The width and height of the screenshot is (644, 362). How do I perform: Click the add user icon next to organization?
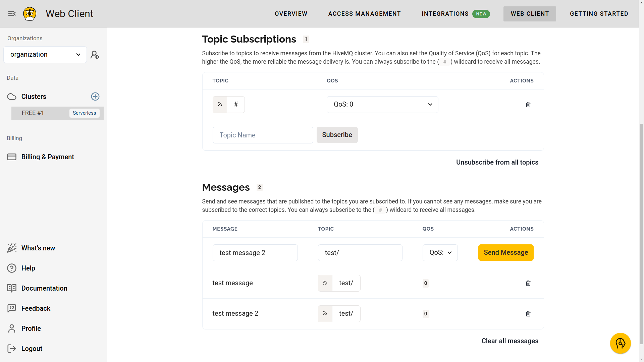[x=95, y=55]
